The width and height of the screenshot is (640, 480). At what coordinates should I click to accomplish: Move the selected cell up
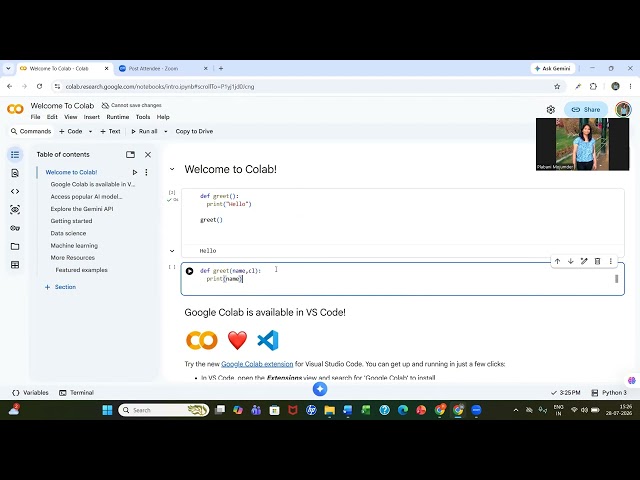[558, 261]
